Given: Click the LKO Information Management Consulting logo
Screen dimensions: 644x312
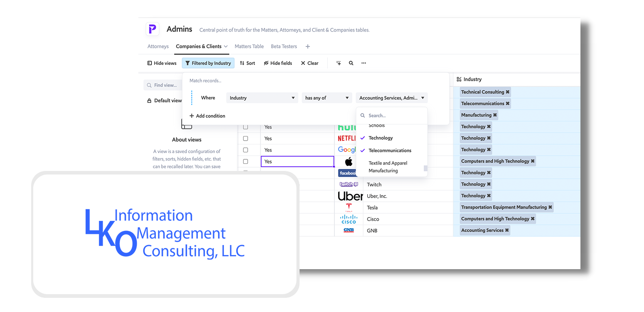Looking at the screenshot, I should 165,233.
